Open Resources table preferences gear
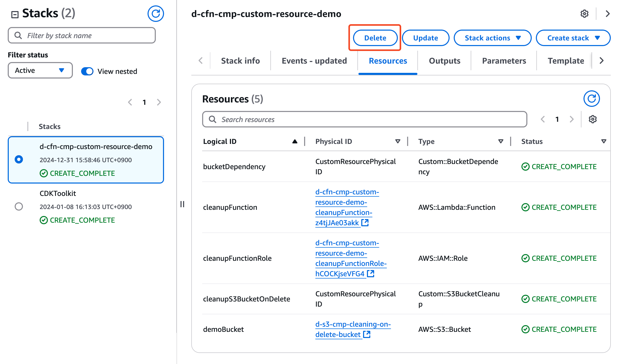Image resolution: width=618 pixels, height=364 pixels. 593,119
